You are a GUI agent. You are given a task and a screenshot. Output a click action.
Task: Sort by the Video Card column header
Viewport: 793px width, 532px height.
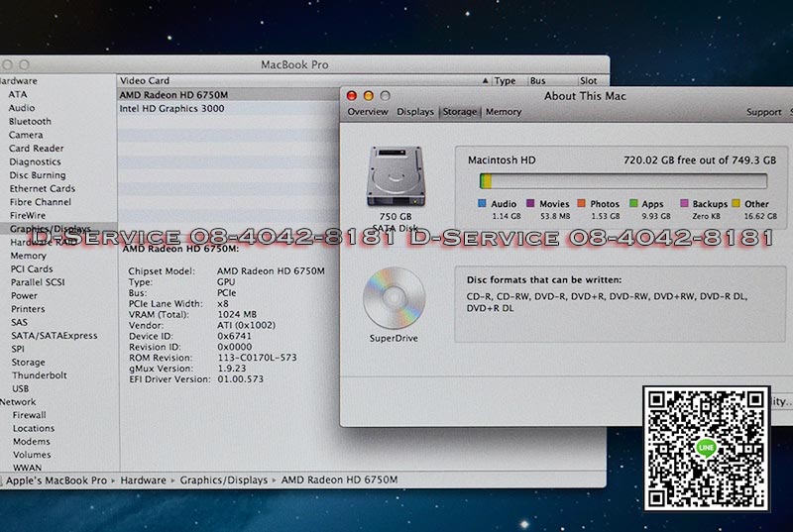point(145,80)
